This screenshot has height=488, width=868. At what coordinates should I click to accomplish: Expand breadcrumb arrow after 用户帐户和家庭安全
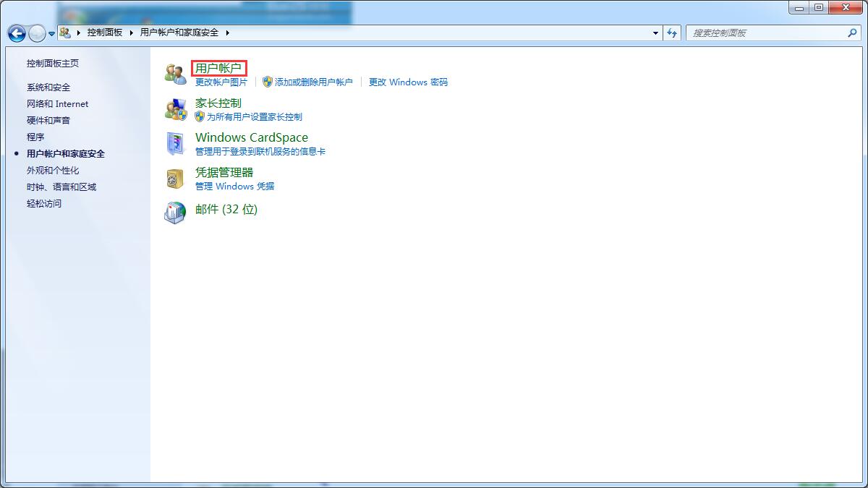227,33
